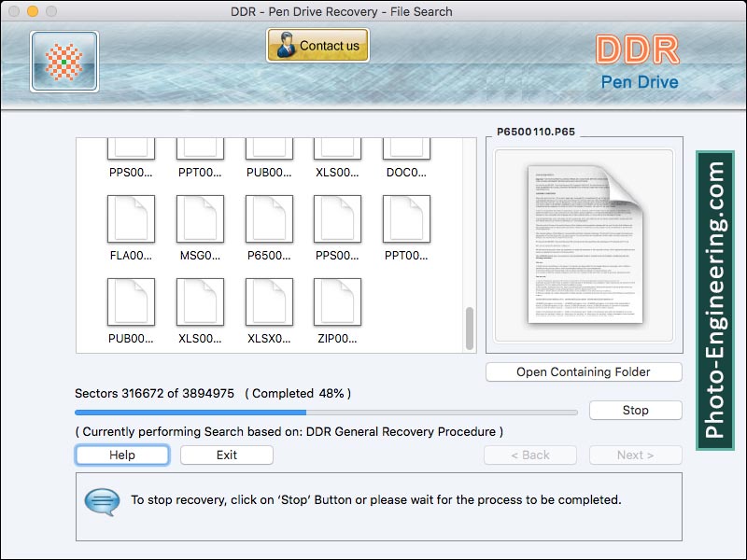
Task: Select the ZIP00 file icon
Action: point(337,302)
